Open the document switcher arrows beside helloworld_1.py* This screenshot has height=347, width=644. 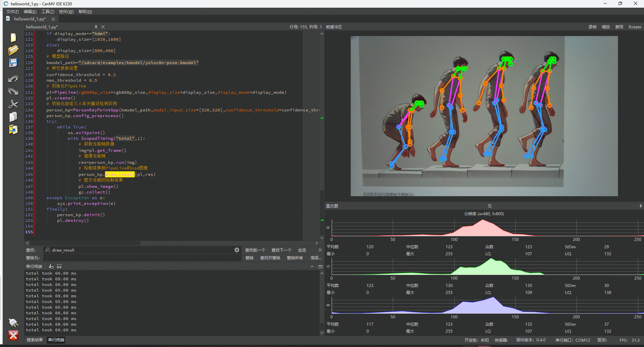(96, 27)
